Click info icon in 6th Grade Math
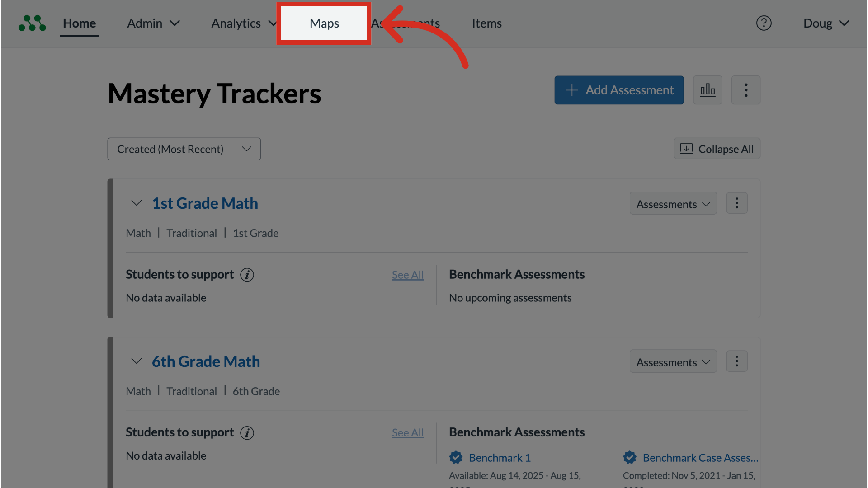Screen dimensions: 868x488 pyautogui.click(x=247, y=433)
